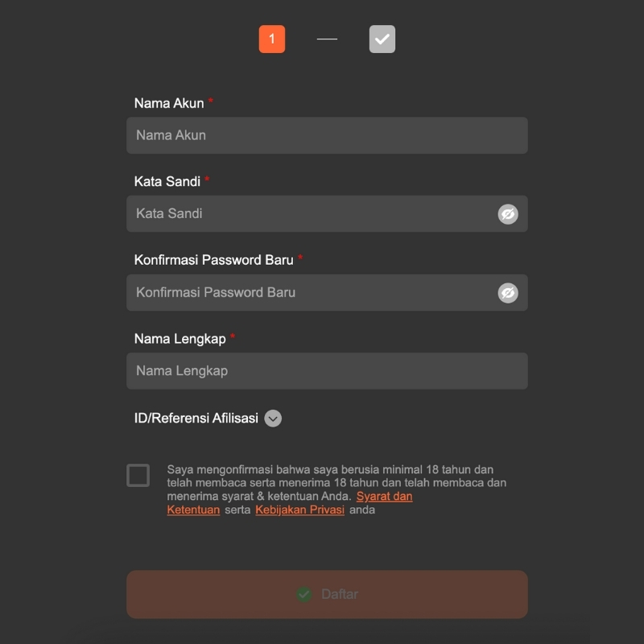Click the Nama Akun input field
Image resolution: width=644 pixels, height=644 pixels.
327,135
